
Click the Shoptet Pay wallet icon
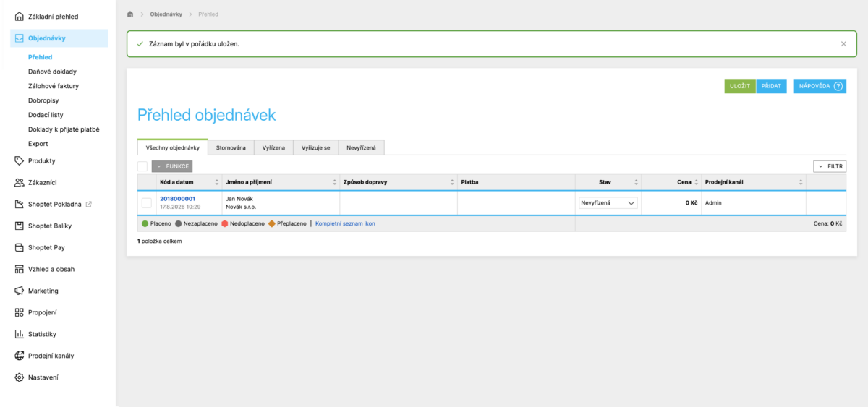[x=20, y=248]
